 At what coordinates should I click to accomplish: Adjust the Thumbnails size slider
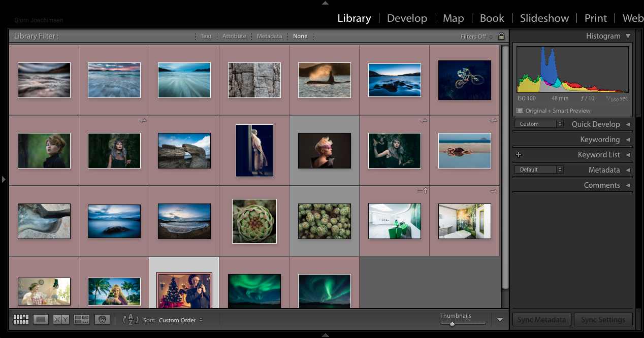tap(452, 324)
